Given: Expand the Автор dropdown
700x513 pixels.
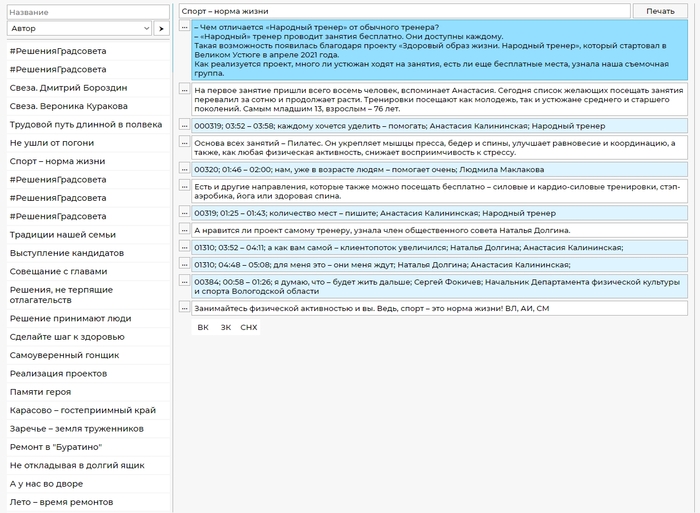Looking at the screenshot, I should tap(79, 29).
